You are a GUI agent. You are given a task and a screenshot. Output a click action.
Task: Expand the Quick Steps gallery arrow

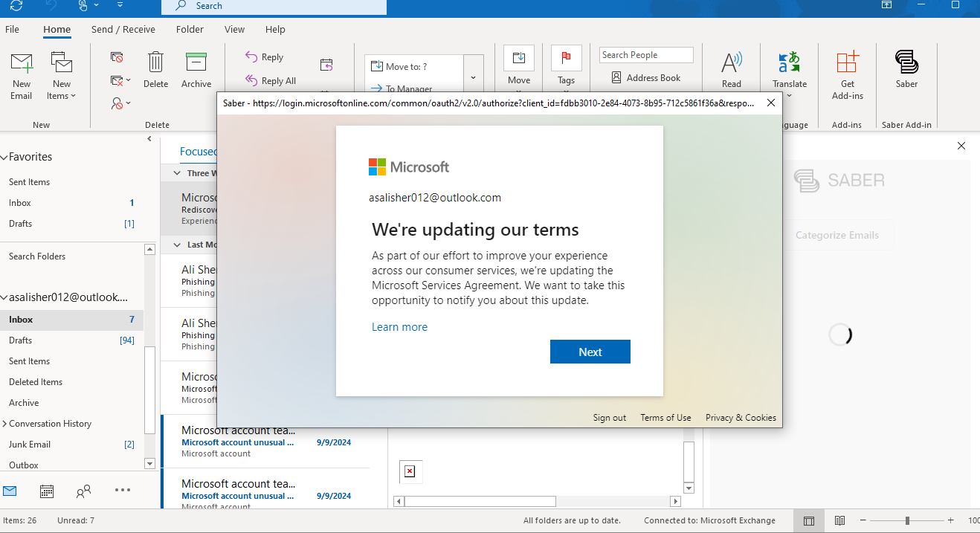click(x=474, y=77)
